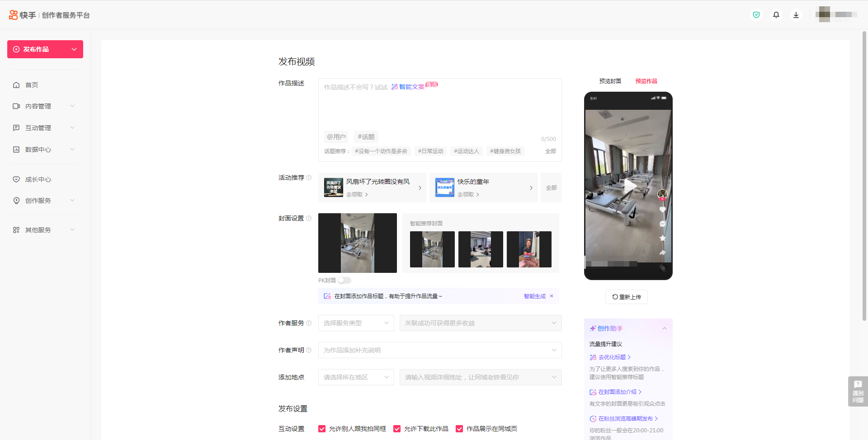Viewport: 868px width, 440px height.
Task: Switch to 预览作品 tab
Action: (646, 81)
